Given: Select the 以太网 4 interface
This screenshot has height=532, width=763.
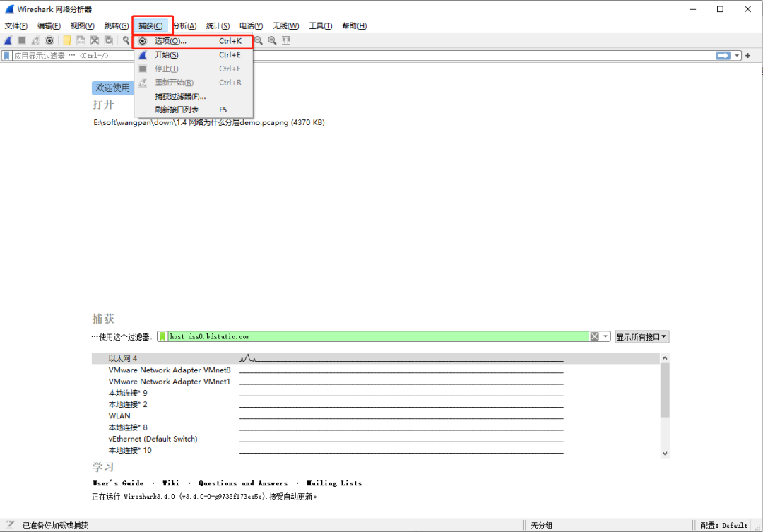Looking at the screenshot, I should pyautogui.click(x=375, y=358).
